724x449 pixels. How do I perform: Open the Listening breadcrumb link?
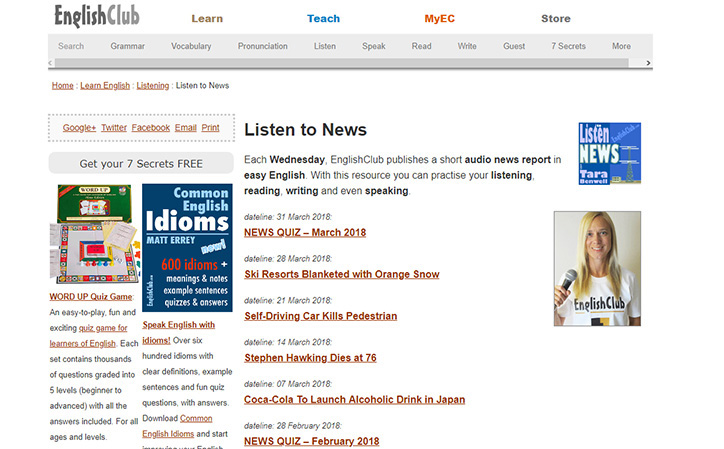pyautogui.click(x=153, y=85)
